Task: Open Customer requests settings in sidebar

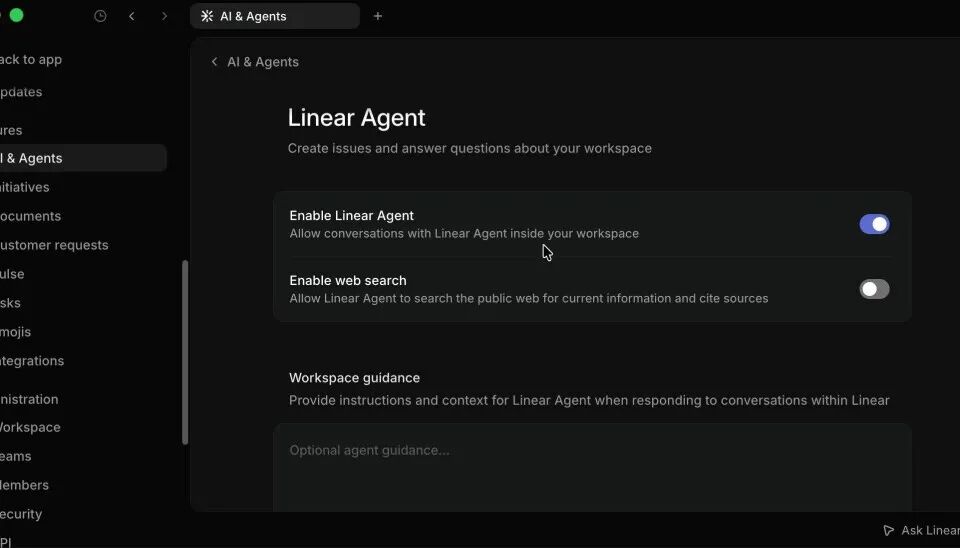Action: coord(54,245)
